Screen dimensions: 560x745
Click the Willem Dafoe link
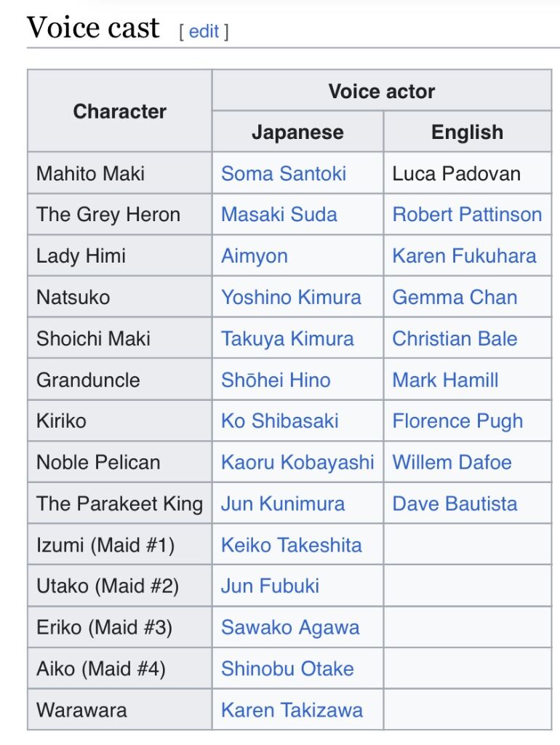click(452, 462)
